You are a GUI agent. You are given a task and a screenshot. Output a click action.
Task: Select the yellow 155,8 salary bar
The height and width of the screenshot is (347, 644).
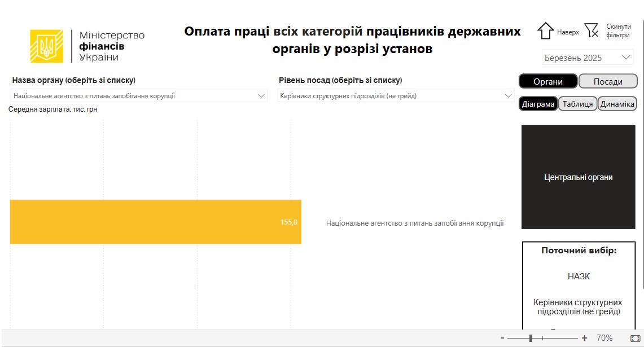point(155,222)
